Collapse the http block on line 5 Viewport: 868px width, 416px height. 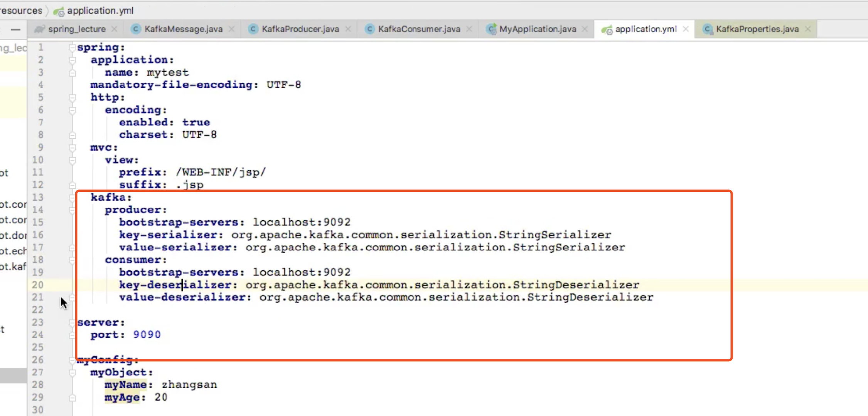pos(72,97)
